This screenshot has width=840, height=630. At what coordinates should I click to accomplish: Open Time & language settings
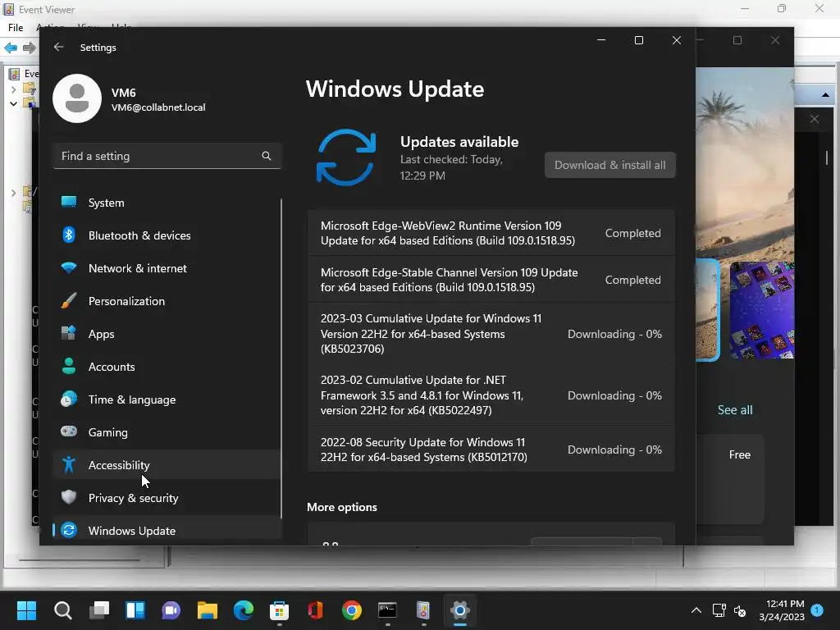(167, 399)
